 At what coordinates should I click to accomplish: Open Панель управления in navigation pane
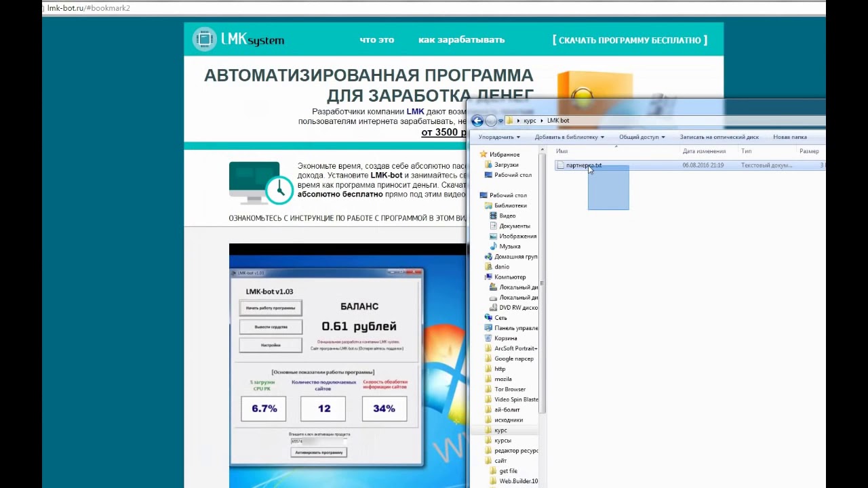pyautogui.click(x=511, y=328)
